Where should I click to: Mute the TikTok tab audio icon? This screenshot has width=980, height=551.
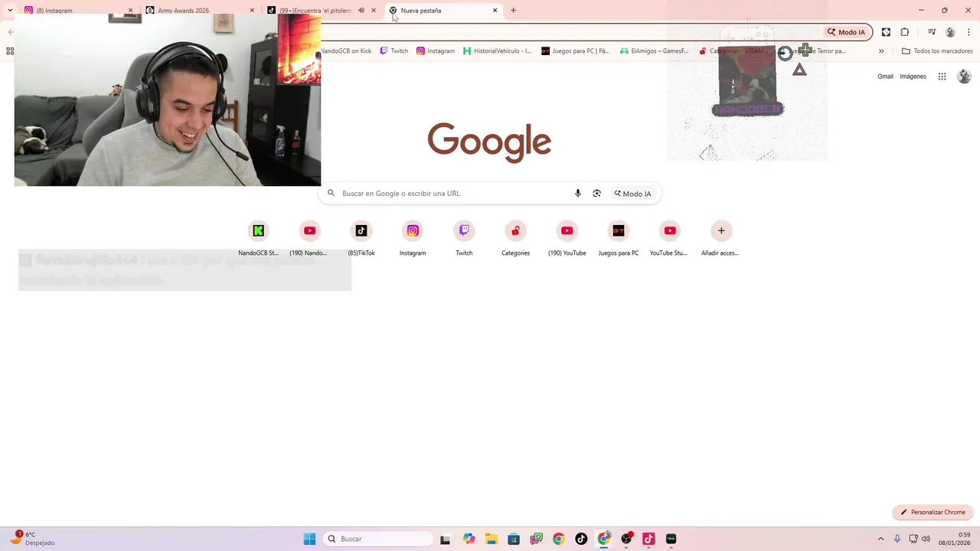point(361,11)
